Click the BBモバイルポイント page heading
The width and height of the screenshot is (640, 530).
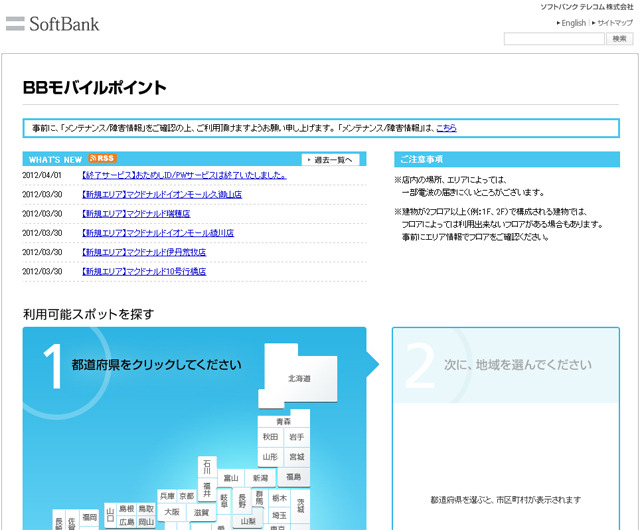[95, 87]
